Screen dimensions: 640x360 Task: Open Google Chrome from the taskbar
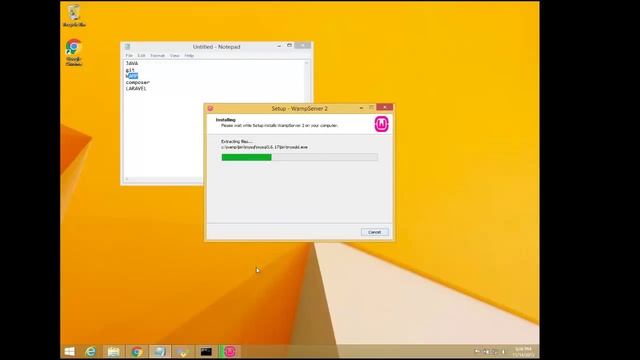click(137, 351)
